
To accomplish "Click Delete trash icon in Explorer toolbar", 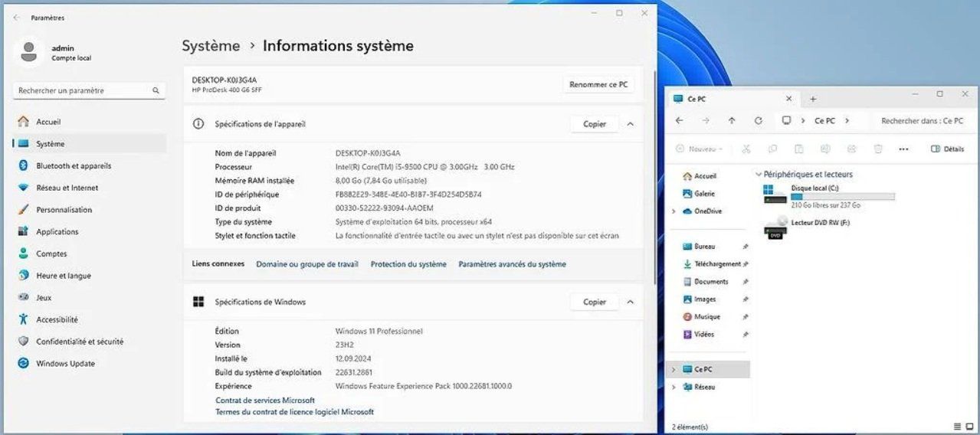I will click(878, 149).
